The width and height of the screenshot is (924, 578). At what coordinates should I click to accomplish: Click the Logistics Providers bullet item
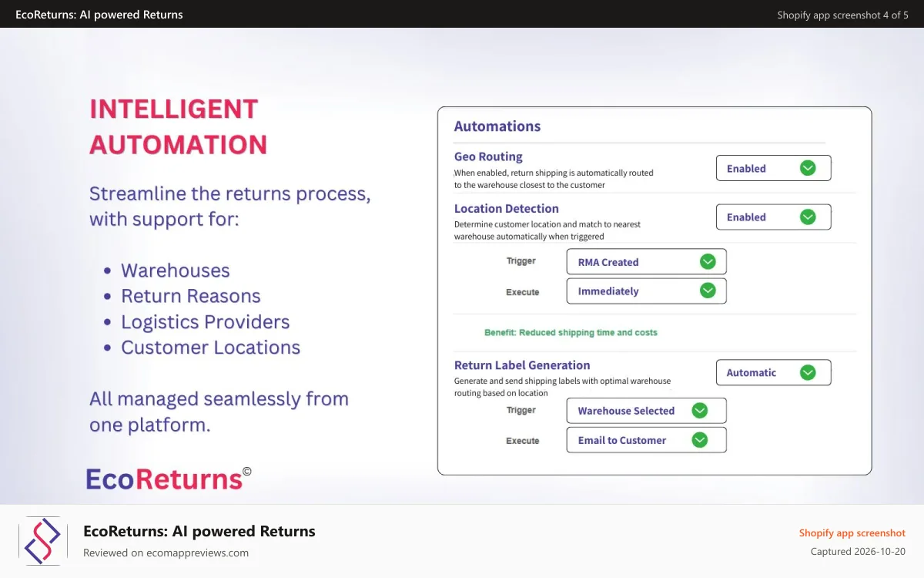tap(206, 322)
